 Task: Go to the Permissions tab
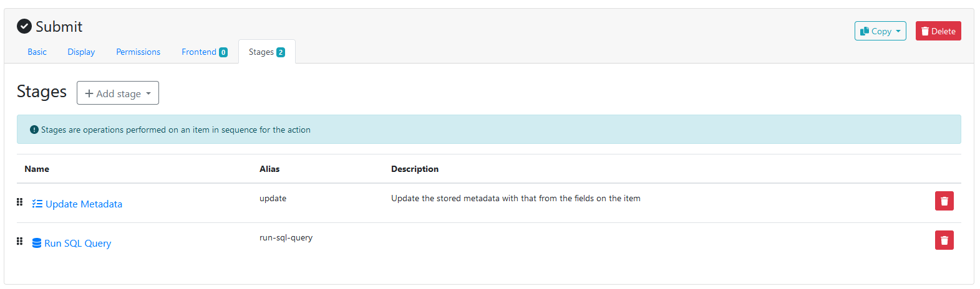138,52
